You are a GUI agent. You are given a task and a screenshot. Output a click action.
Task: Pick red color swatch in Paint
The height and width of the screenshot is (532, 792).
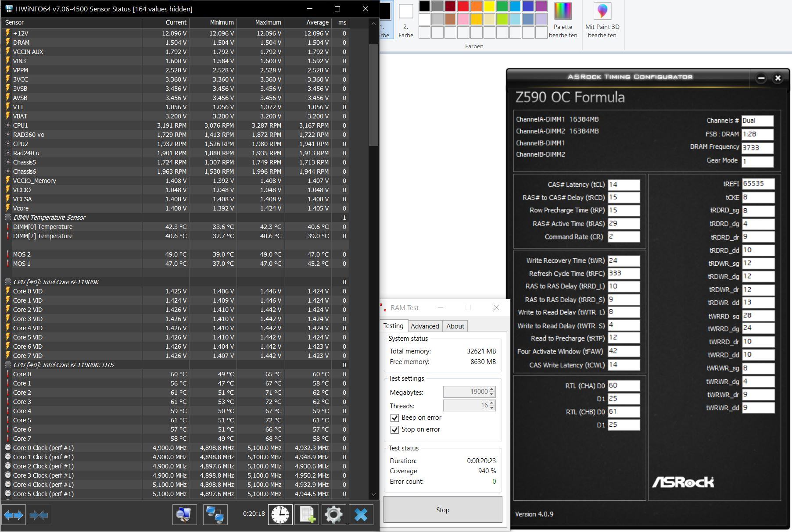tap(463, 6)
